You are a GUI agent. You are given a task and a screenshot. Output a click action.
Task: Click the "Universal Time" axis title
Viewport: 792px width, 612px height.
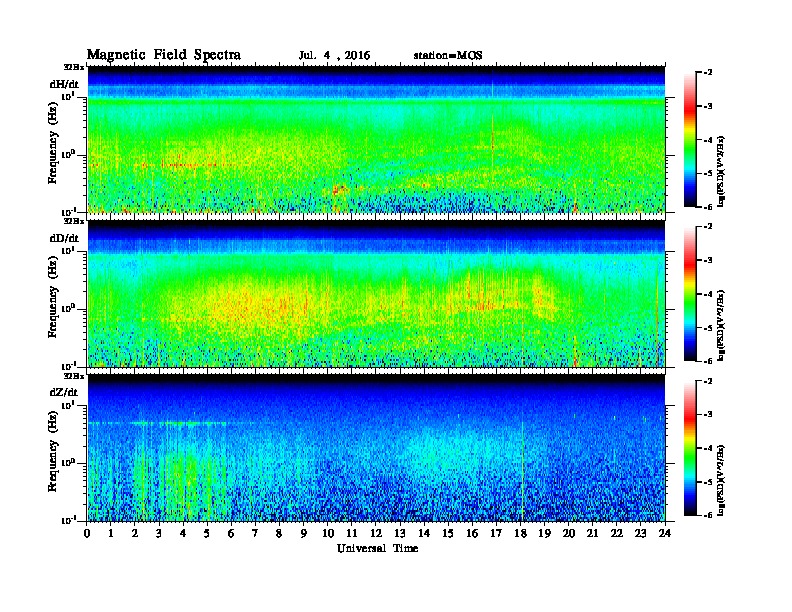(377, 548)
